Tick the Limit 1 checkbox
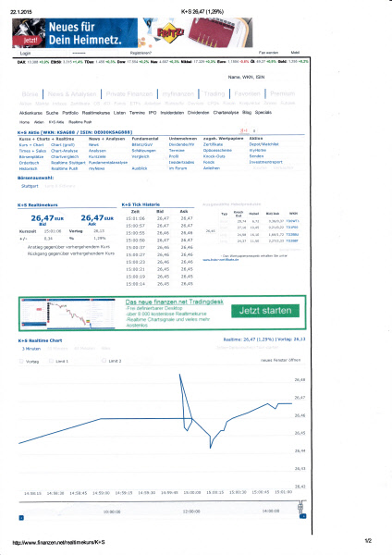 [x=51, y=361]
